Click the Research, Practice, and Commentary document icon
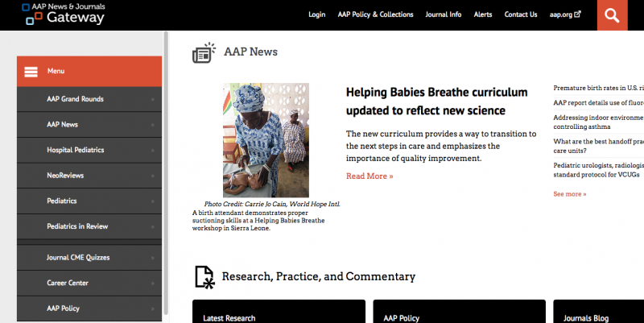Image resolution: width=644 pixels, height=323 pixels. 205,276
